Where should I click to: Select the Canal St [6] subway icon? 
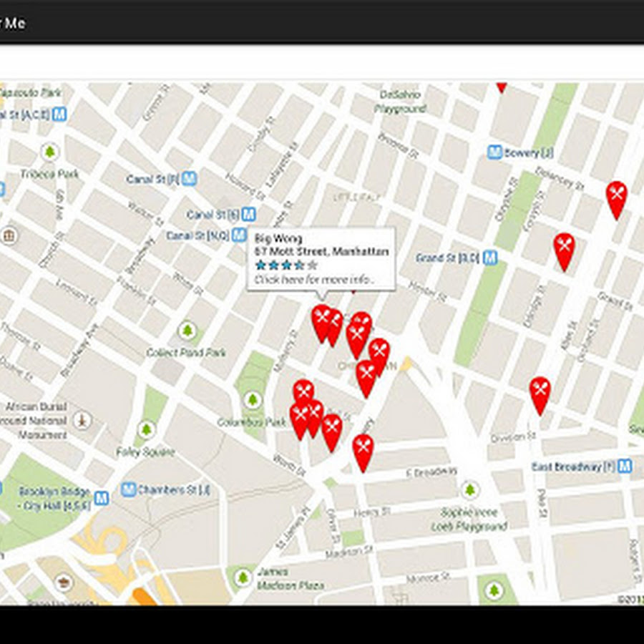(x=248, y=214)
